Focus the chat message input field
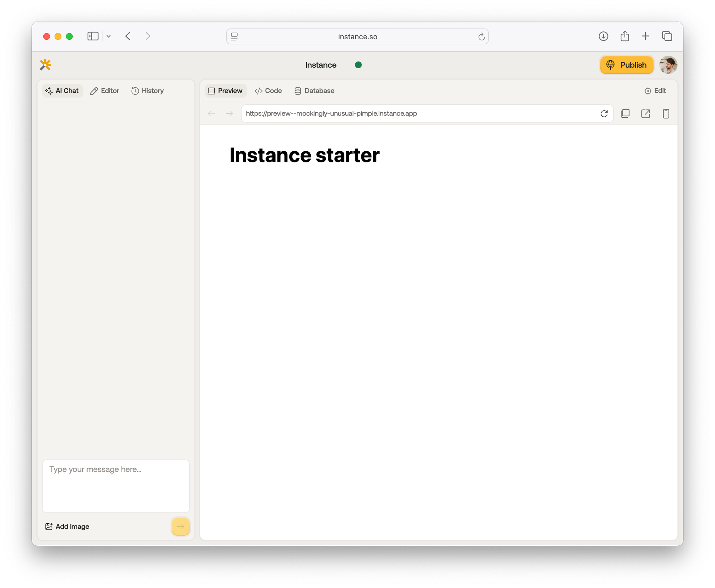This screenshot has height=588, width=715. coord(116,485)
